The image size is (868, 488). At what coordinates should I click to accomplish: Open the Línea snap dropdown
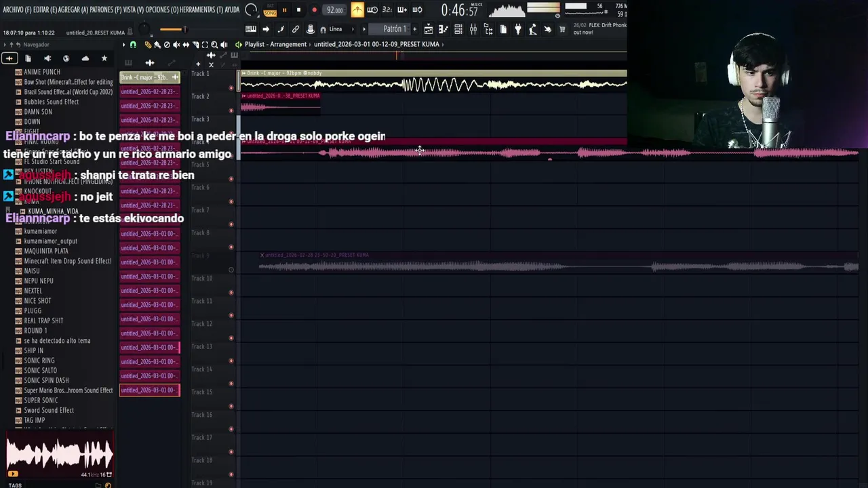(x=340, y=29)
